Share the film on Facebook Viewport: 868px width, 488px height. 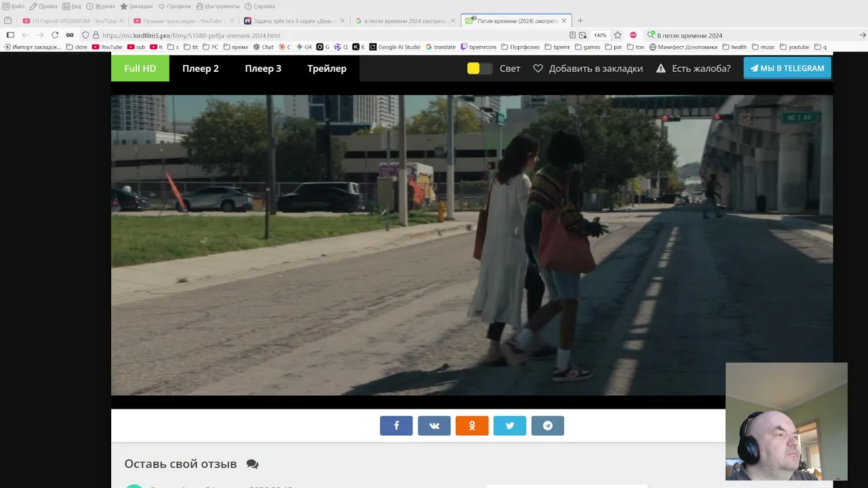coord(396,426)
